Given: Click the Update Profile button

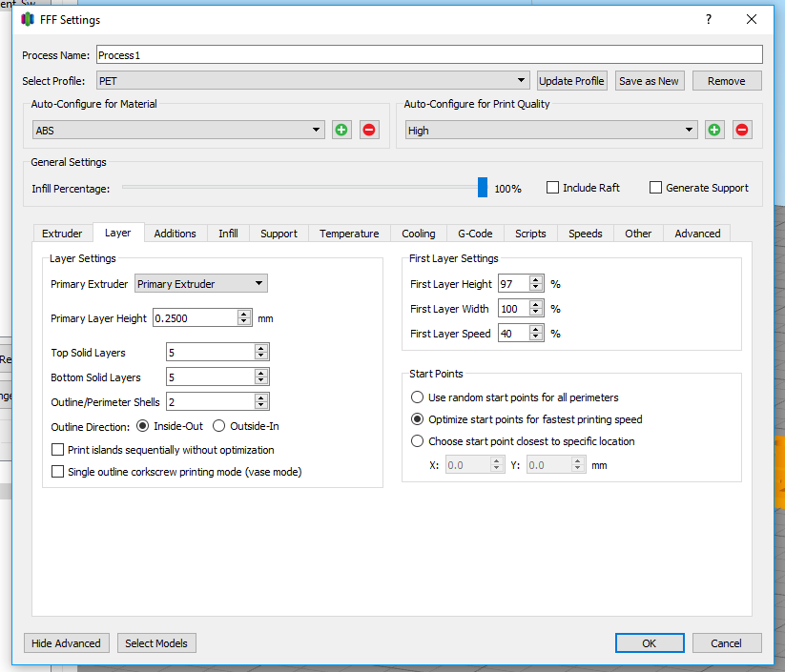Looking at the screenshot, I should click(x=571, y=81).
